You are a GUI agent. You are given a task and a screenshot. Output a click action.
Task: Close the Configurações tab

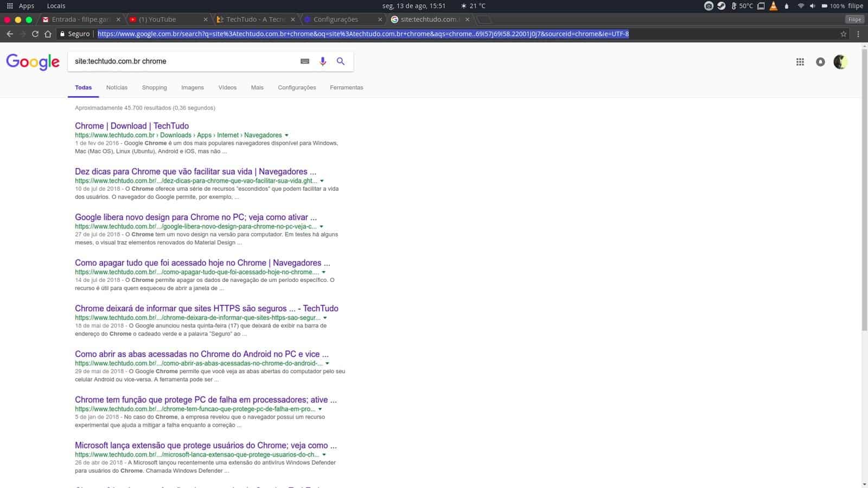pos(380,20)
